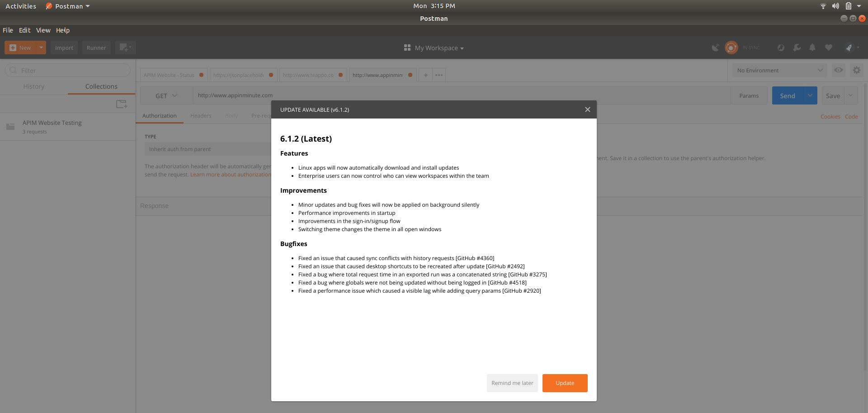Open the APIM Website Testing collection
This screenshot has width=868, height=413.
click(68, 127)
